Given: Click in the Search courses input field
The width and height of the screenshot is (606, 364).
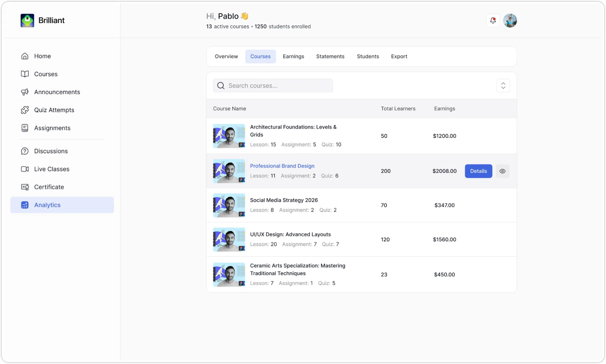Looking at the screenshot, I should pyautogui.click(x=273, y=86).
